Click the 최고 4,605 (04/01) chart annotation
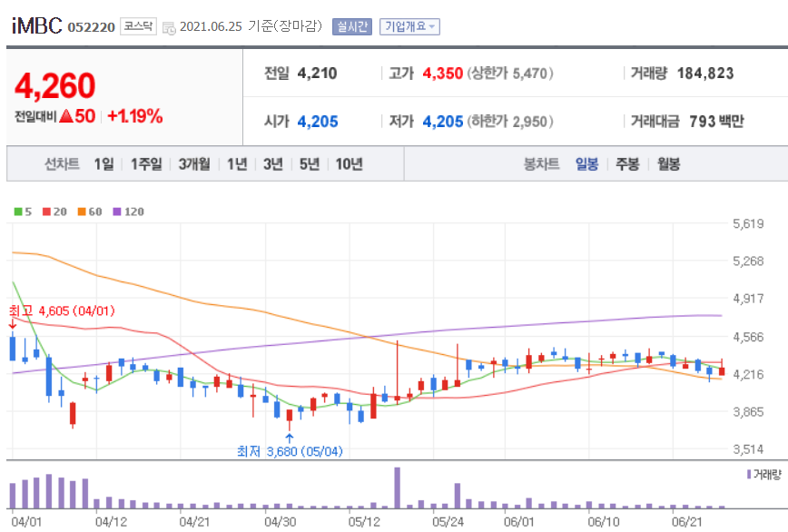This screenshot has height=532, width=788. click(x=63, y=311)
